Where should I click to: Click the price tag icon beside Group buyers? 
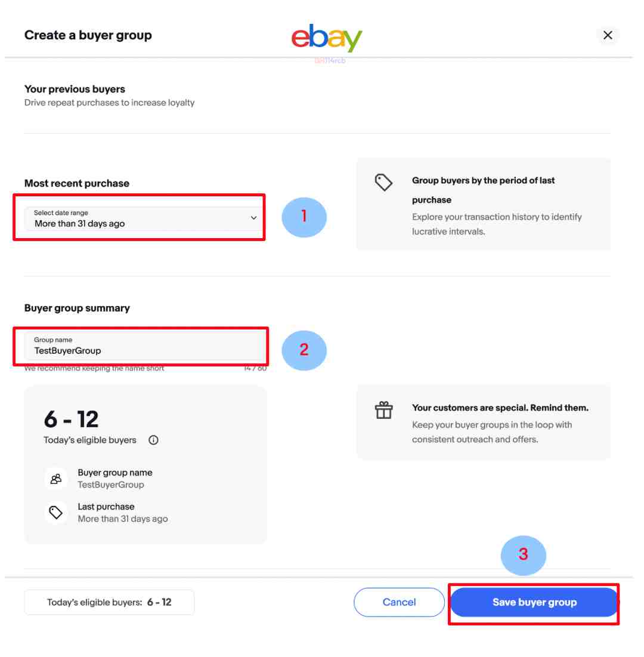point(383,182)
